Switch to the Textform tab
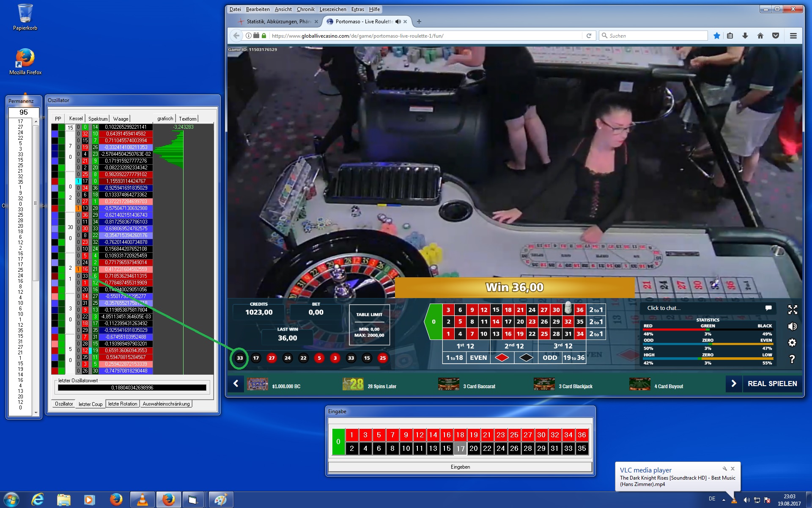Image resolution: width=812 pixels, height=508 pixels. [x=188, y=119]
